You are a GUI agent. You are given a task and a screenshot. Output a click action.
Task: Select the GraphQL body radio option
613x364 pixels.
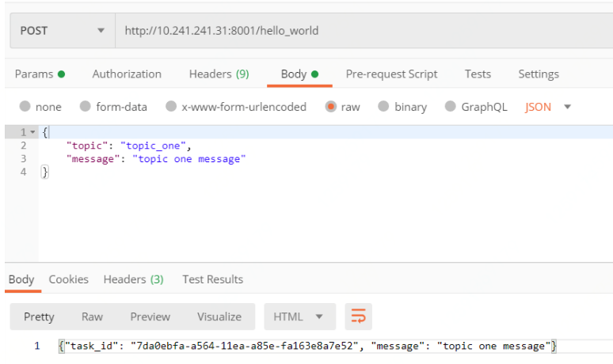click(451, 106)
